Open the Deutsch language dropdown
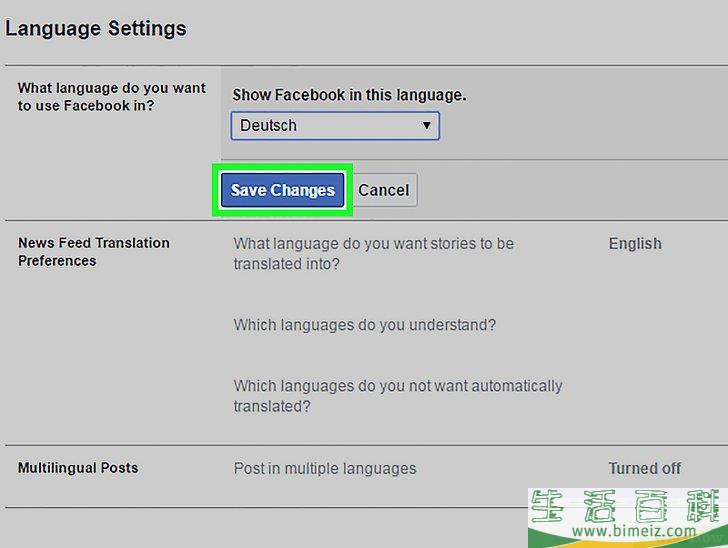 pos(335,125)
